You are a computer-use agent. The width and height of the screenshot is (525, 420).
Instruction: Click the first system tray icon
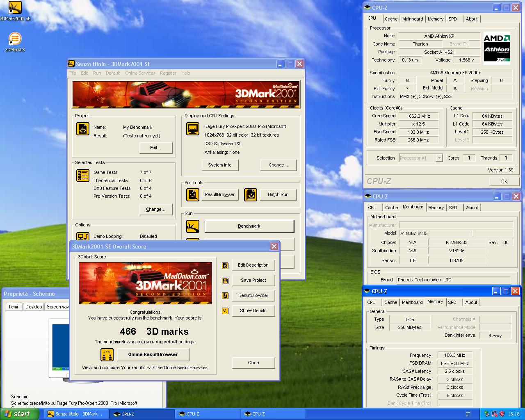point(487,414)
